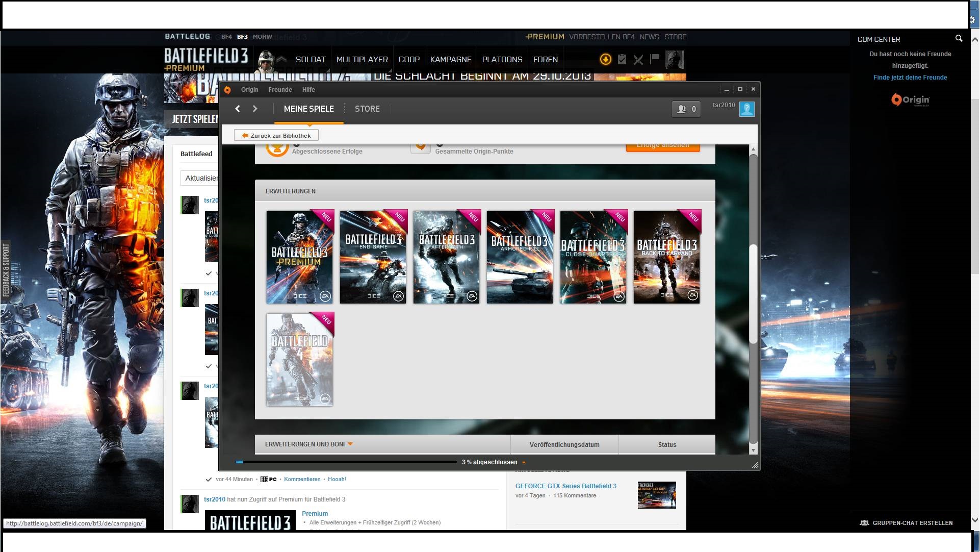Viewport: 980px width, 552px height.
Task: Click the BATTLELOG logo text
Action: click(187, 36)
